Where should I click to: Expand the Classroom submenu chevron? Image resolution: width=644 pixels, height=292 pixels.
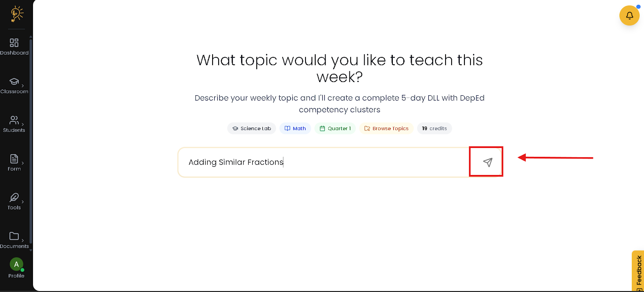pyautogui.click(x=23, y=86)
